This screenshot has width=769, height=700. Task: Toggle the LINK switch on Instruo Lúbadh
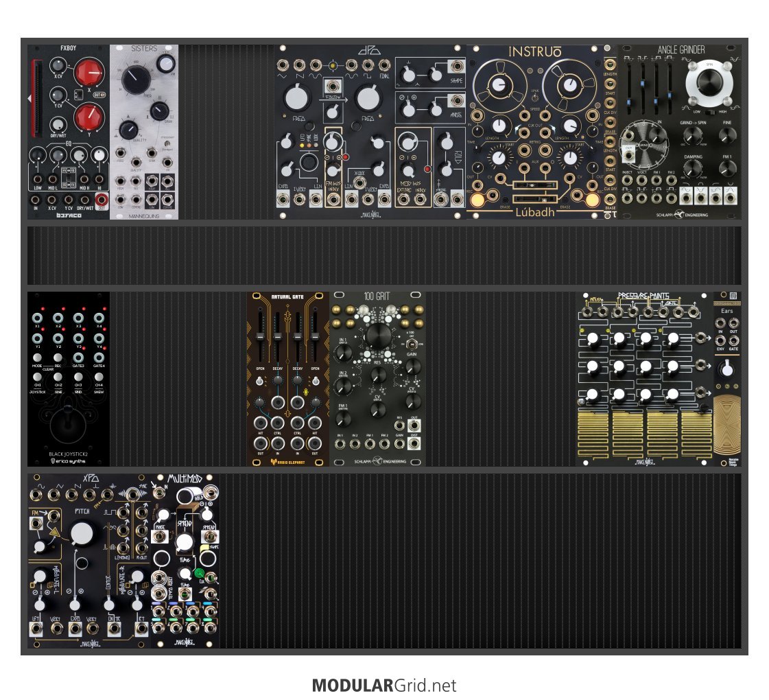pyautogui.click(x=534, y=97)
